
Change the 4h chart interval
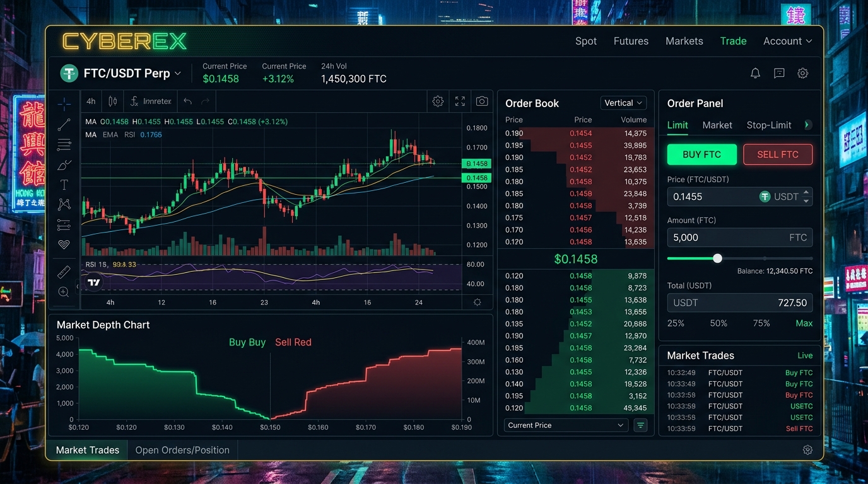coord(91,101)
